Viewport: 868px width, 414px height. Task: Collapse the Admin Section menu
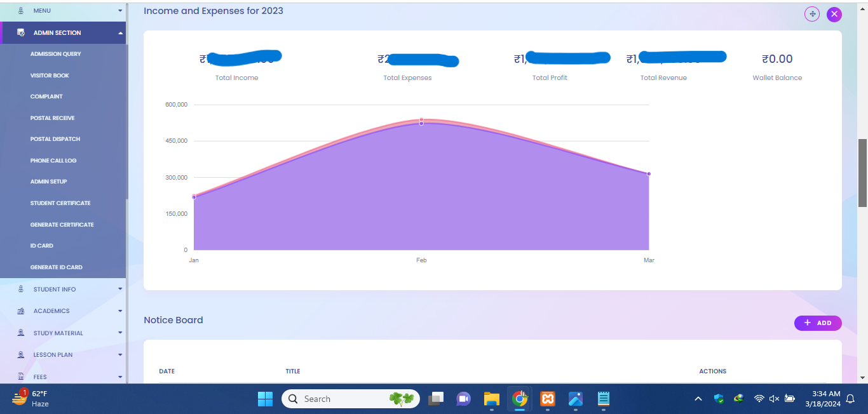click(120, 33)
